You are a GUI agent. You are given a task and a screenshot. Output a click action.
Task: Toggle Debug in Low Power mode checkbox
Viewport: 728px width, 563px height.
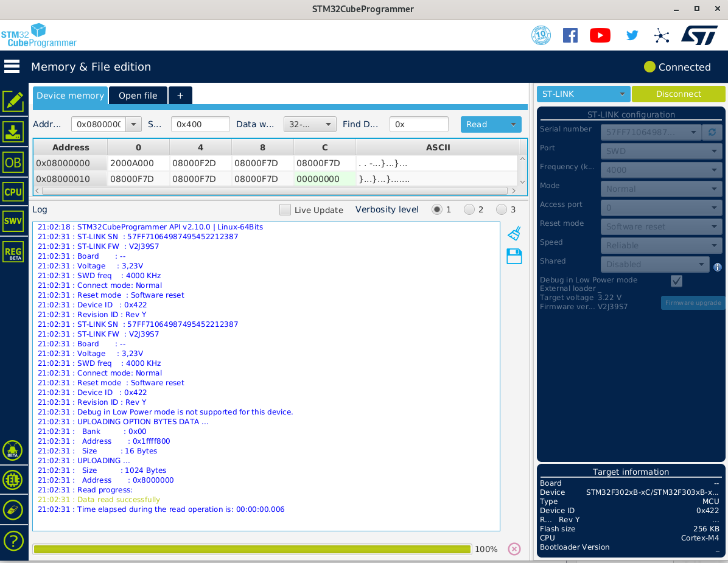676,281
